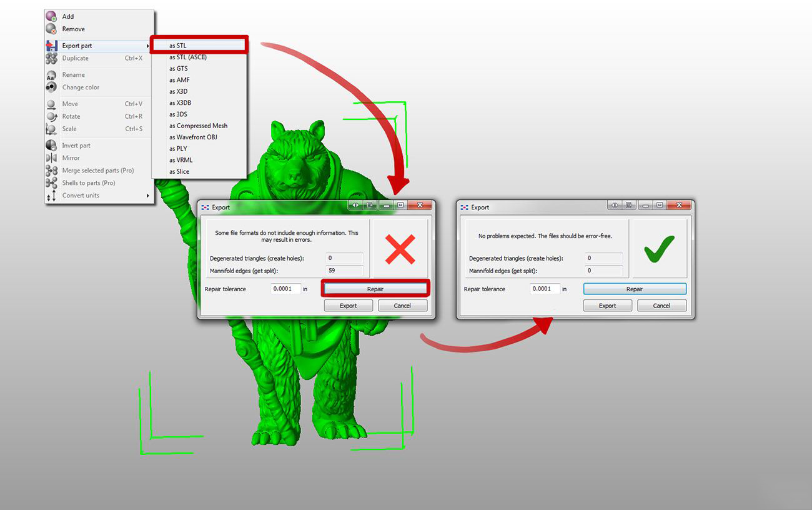Viewport: 812px width, 510px height.
Task: Click Cancel in the dialog with the red X
Action: click(403, 306)
